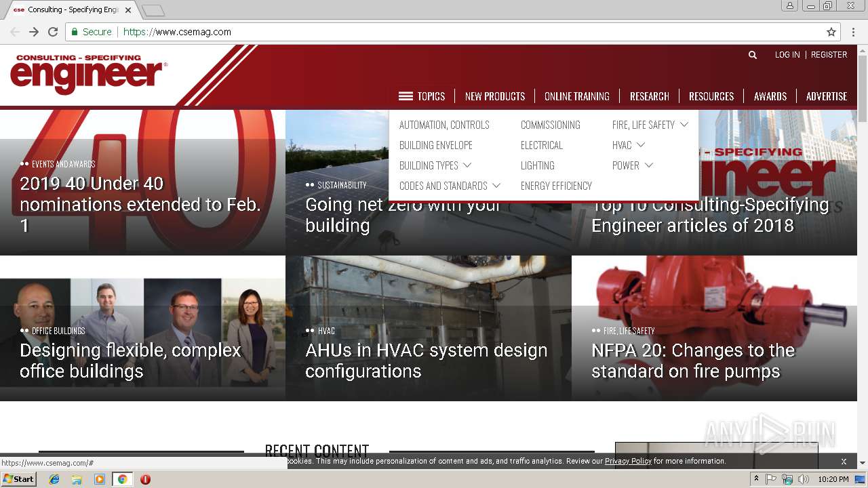Open Designing flexible, complex office buildings article
Viewport: 868px width, 488px height.
click(130, 361)
